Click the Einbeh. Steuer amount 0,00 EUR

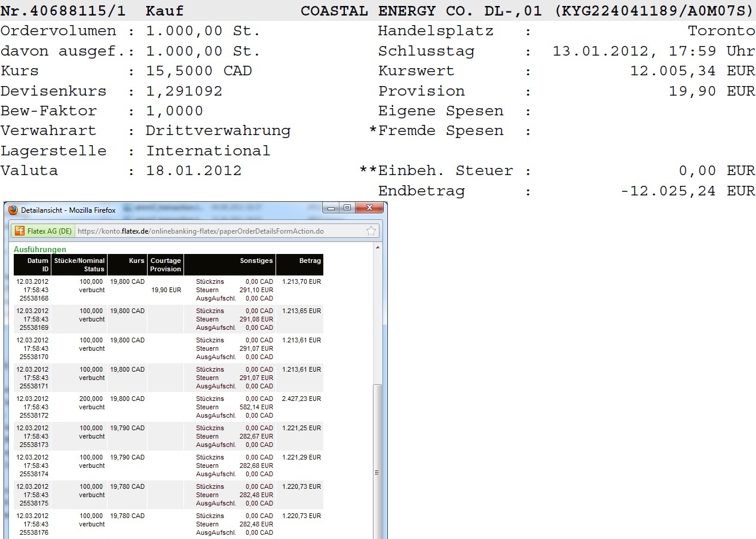[x=717, y=170]
